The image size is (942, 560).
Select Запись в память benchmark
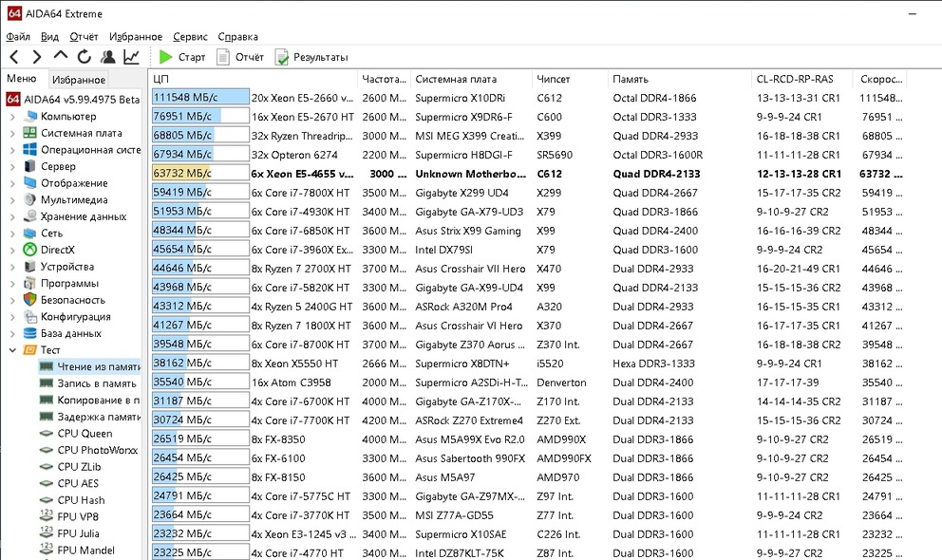pyautogui.click(x=88, y=383)
